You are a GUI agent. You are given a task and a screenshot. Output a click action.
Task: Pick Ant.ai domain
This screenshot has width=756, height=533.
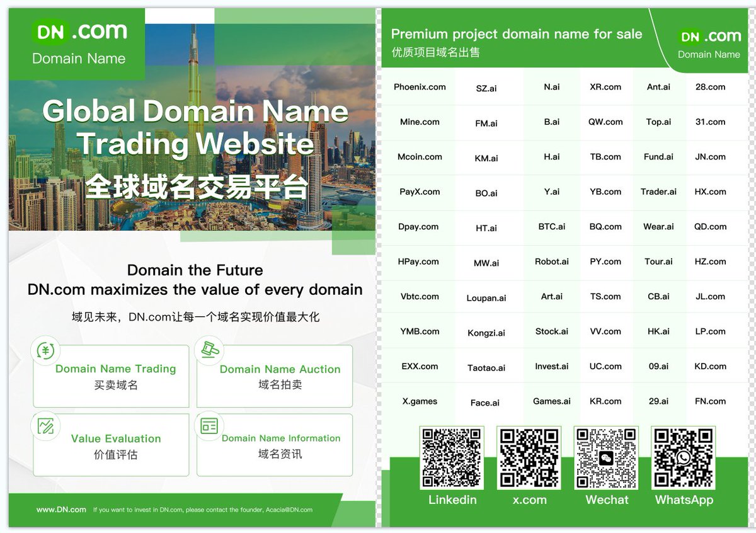point(658,87)
